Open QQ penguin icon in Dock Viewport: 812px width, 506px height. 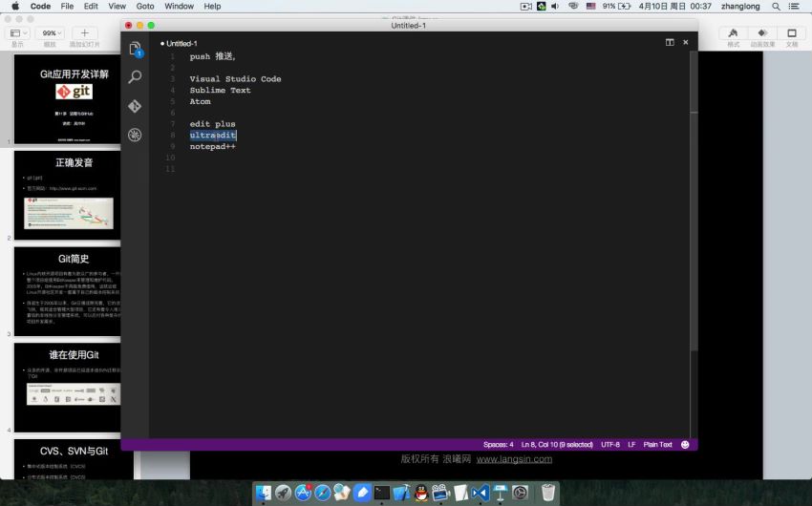pos(421,493)
